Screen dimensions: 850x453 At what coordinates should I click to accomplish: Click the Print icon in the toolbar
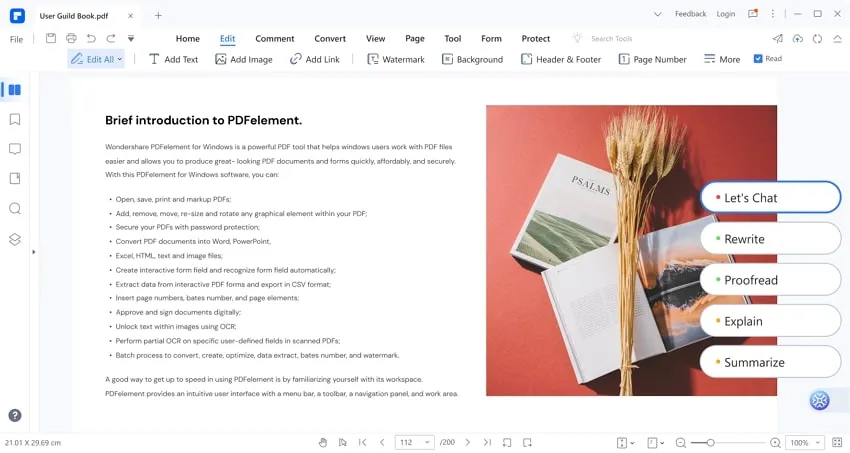71,38
